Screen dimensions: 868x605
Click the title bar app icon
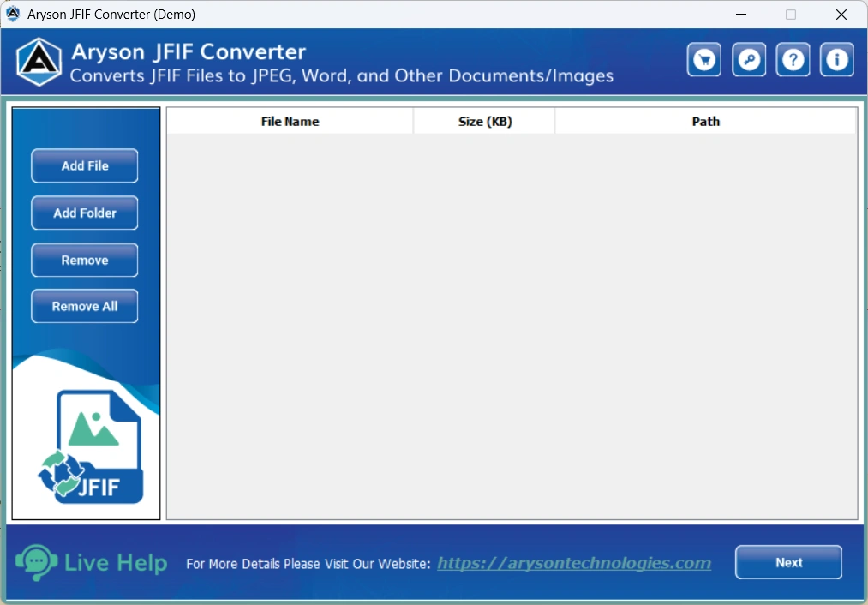coord(13,14)
